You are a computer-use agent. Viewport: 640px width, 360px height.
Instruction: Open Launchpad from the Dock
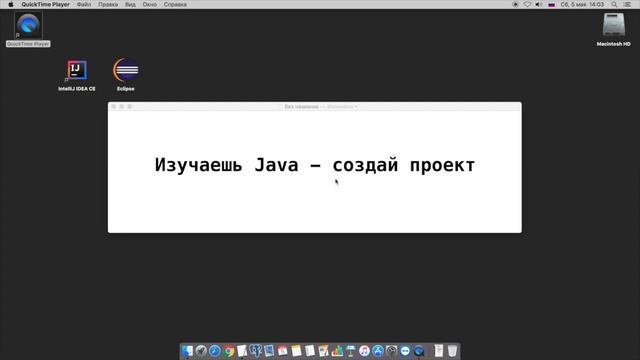click(201, 351)
